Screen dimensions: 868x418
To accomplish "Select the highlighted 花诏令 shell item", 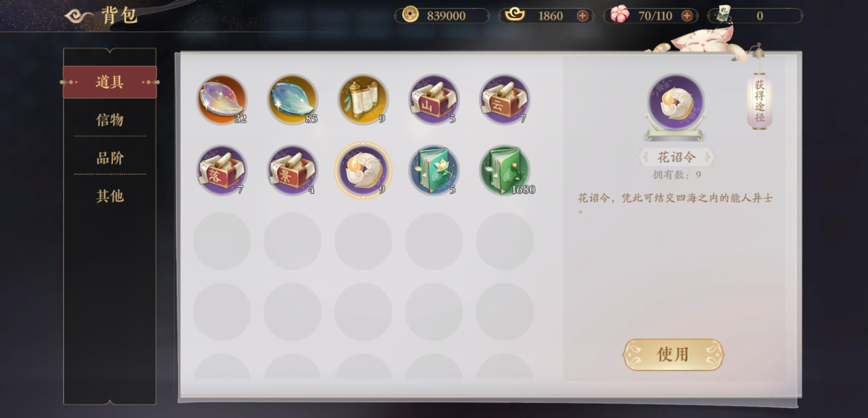I will tap(363, 170).
